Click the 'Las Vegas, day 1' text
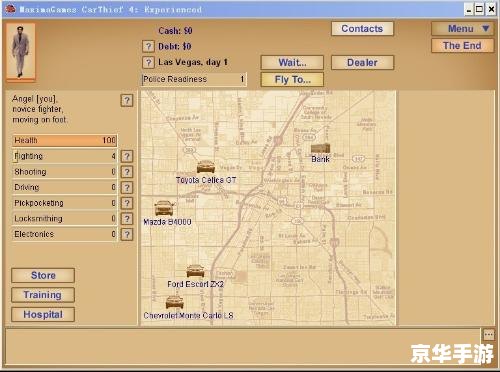500x372 pixels. point(193,62)
